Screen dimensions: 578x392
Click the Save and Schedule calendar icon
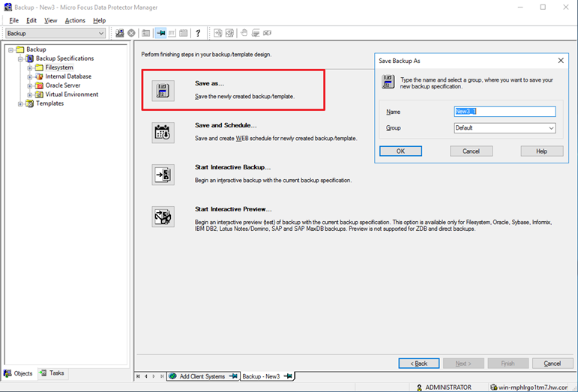click(x=163, y=133)
